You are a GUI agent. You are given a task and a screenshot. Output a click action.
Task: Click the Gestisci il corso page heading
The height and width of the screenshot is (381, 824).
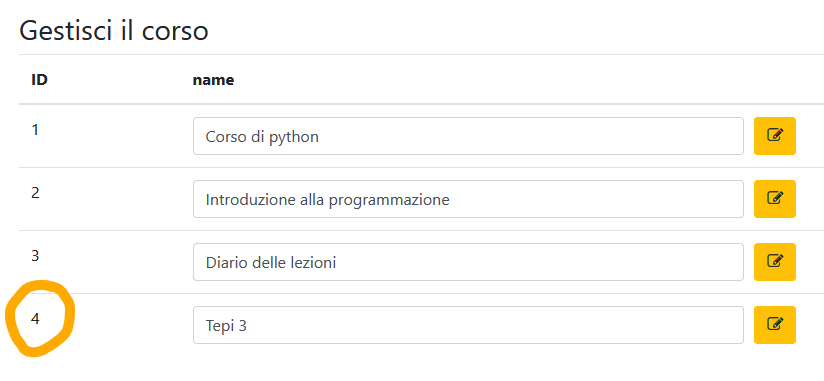[114, 32]
